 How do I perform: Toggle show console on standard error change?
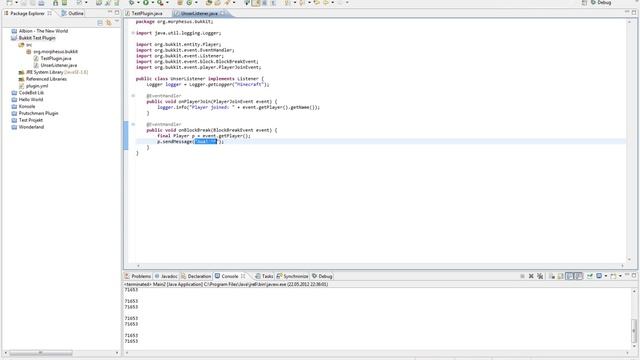(578, 276)
